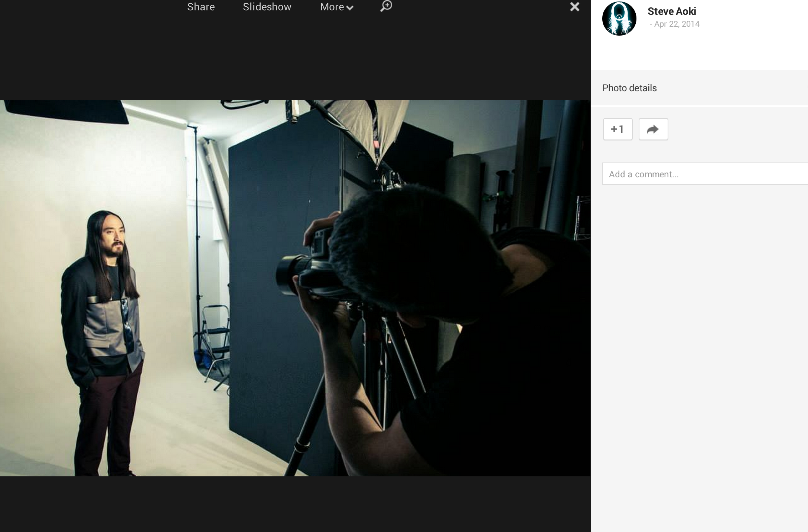
Task: Click the Steve Aoki name link
Action: [x=672, y=12]
